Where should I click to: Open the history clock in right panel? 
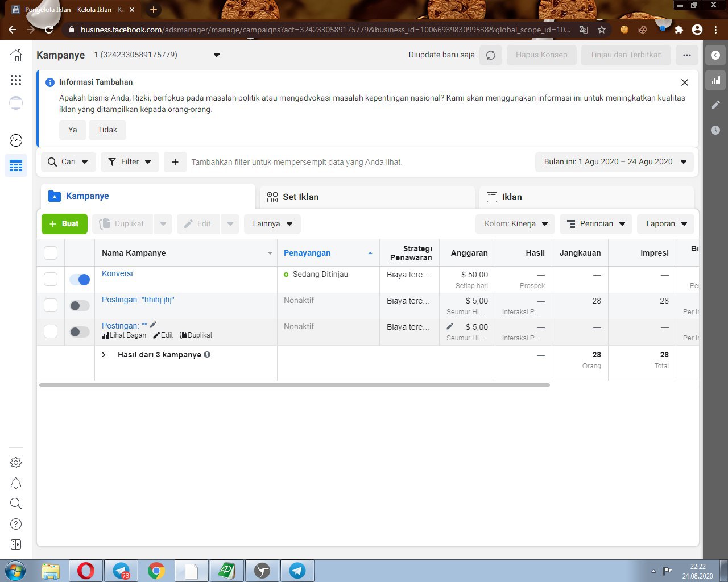715,130
